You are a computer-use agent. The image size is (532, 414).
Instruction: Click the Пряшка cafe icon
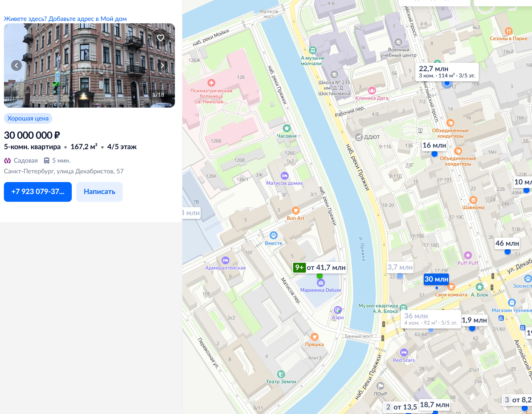(314, 337)
